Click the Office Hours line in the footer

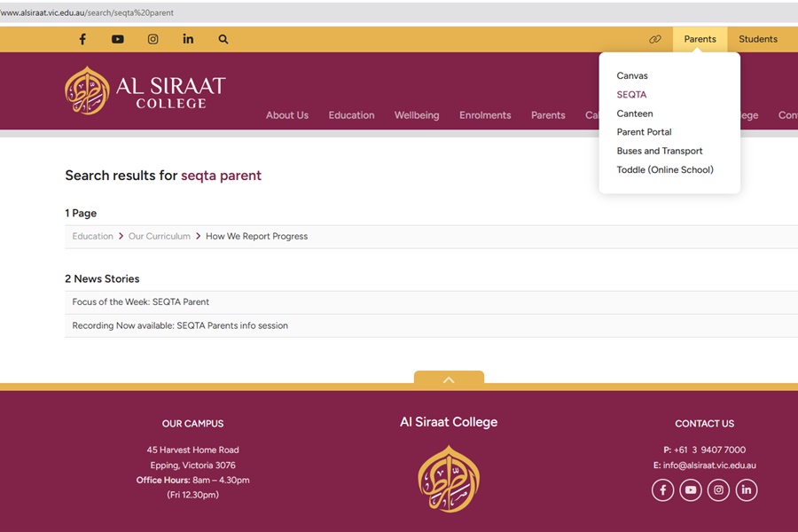coord(193,480)
